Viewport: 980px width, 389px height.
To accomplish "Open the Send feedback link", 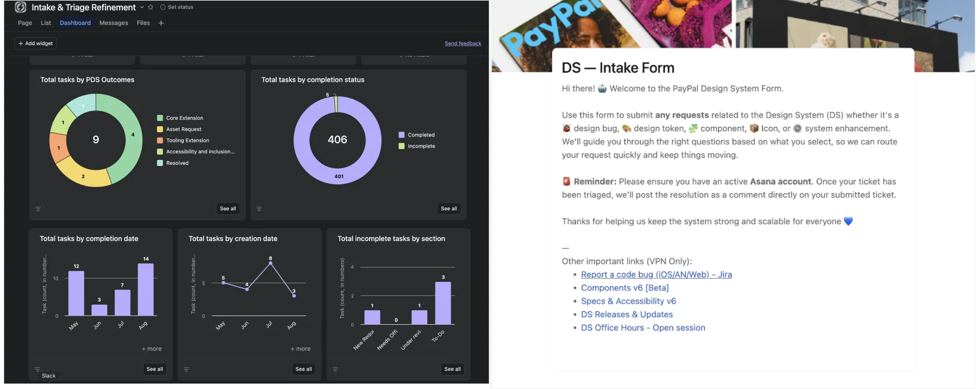I will coord(463,44).
